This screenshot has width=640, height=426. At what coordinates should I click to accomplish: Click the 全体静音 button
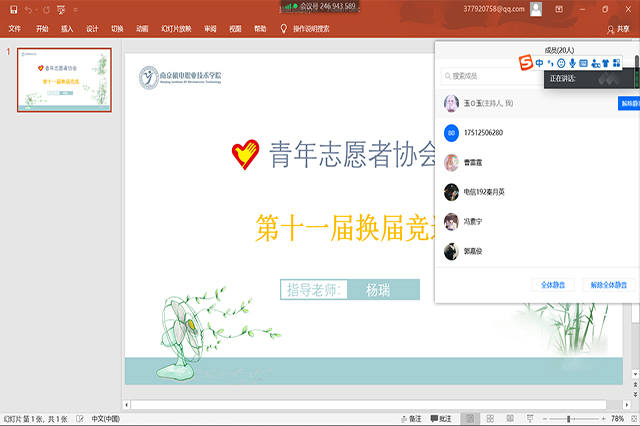[x=553, y=285]
